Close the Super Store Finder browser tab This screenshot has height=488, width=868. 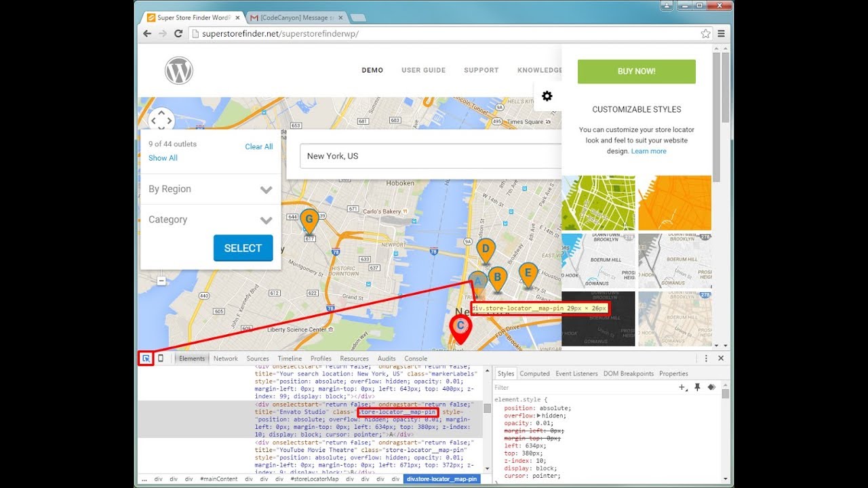click(x=237, y=17)
